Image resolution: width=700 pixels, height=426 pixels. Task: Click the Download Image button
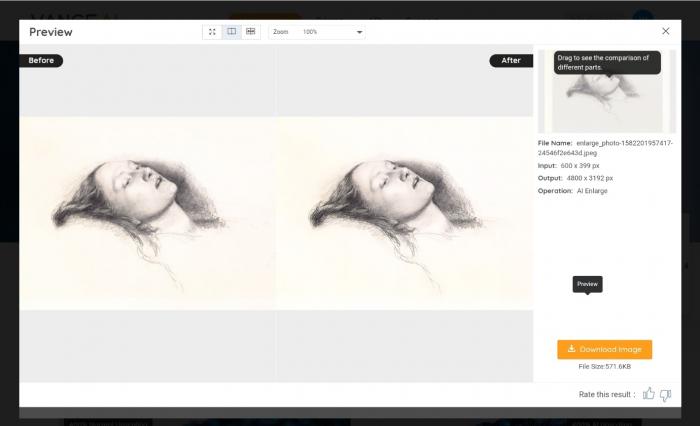pyautogui.click(x=604, y=349)
